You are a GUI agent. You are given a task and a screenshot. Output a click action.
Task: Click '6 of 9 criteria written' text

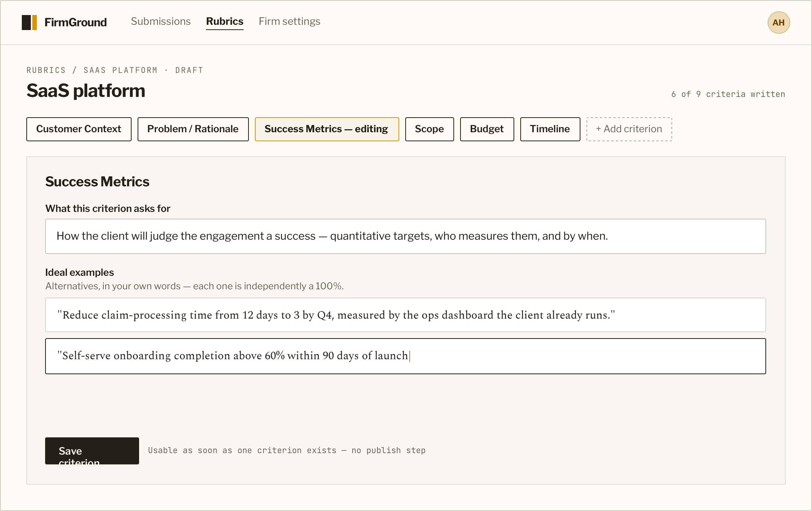(x=728, y=94)
